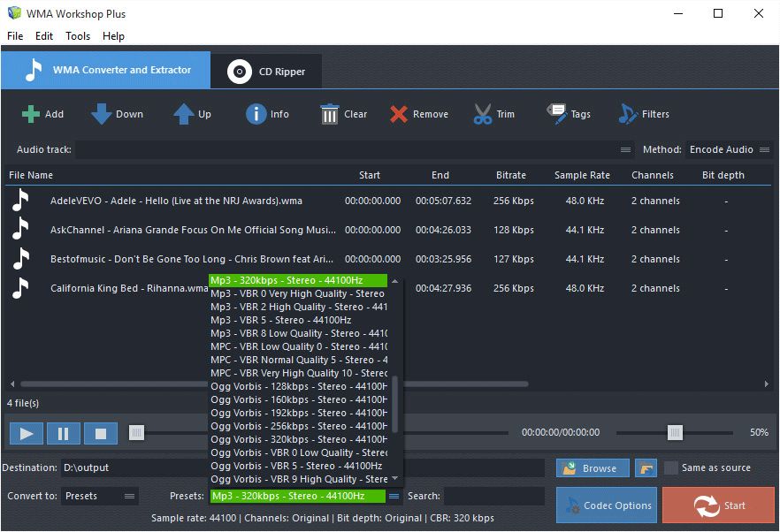This screenshot has width=780, height=532.
Task: Remove selected file with red X
Action: click(x=399, y=114)
